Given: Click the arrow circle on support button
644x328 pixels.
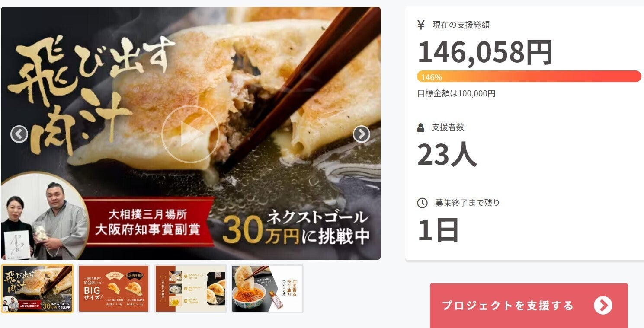Looking at the screenshot, I should pos(603,306).
